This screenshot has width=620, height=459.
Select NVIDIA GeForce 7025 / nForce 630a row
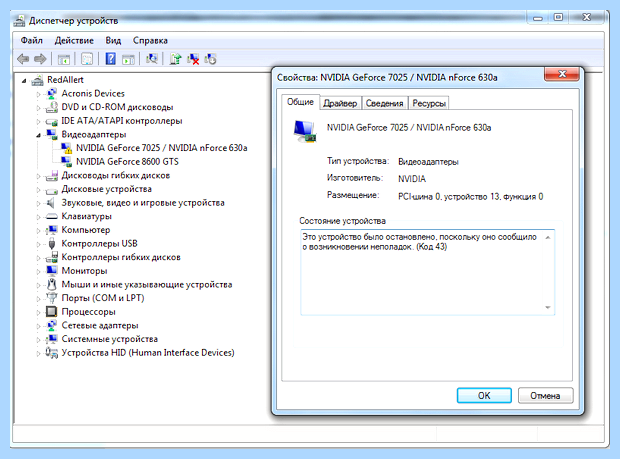[x=161, y=148]
